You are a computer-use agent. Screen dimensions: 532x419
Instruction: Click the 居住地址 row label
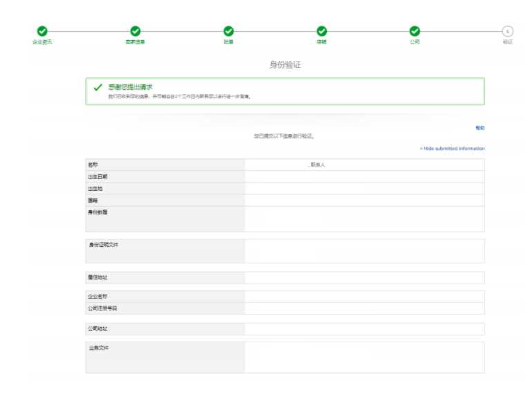(97, 277)
